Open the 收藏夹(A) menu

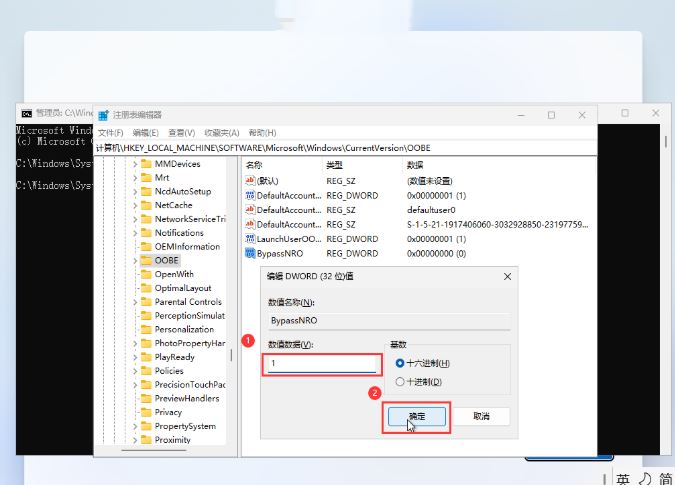point(221,132)
